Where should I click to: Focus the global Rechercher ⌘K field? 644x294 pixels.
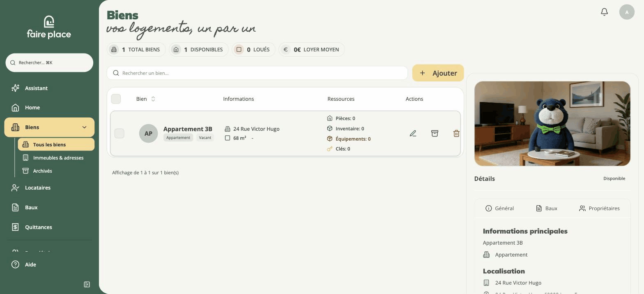[x=49, y=63]
